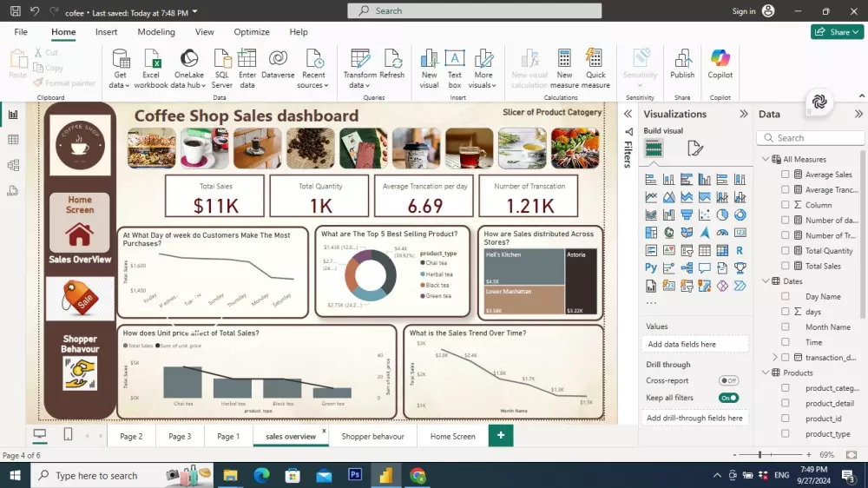Select the gauge visual icon
The width and height of the screenshot is (868, 488).
click(x=722, y=233)
